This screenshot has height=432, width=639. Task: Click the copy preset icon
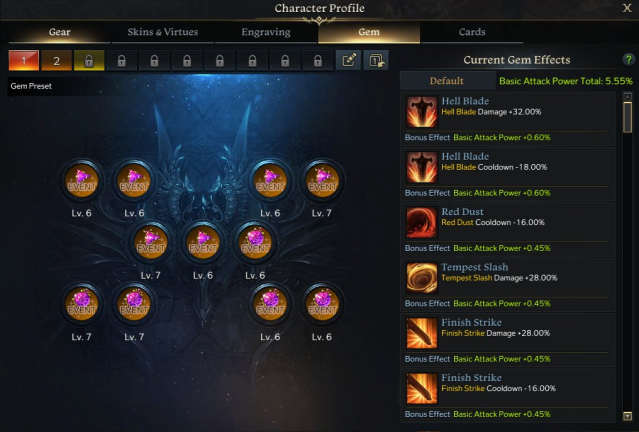376,60
